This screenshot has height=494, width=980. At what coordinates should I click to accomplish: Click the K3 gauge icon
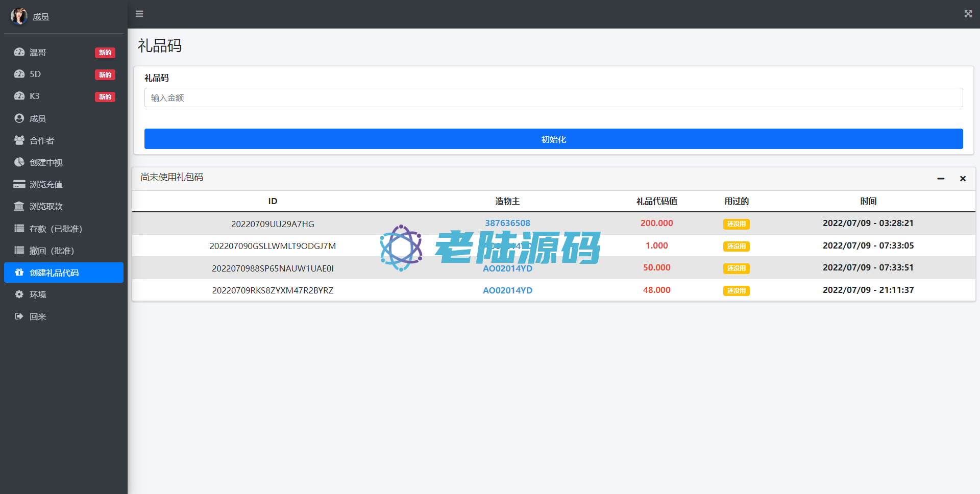[19, 96]
